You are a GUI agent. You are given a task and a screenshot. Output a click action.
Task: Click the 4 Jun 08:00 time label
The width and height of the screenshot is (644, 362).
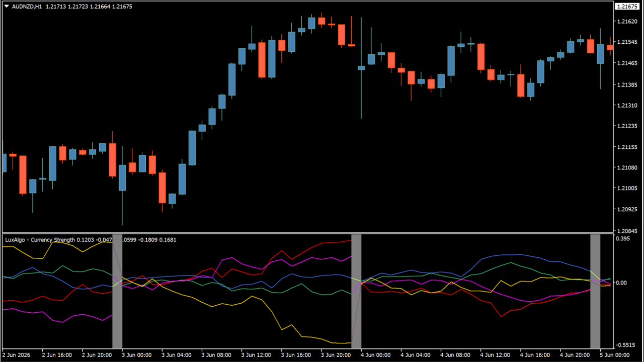(x=455, y=355)
